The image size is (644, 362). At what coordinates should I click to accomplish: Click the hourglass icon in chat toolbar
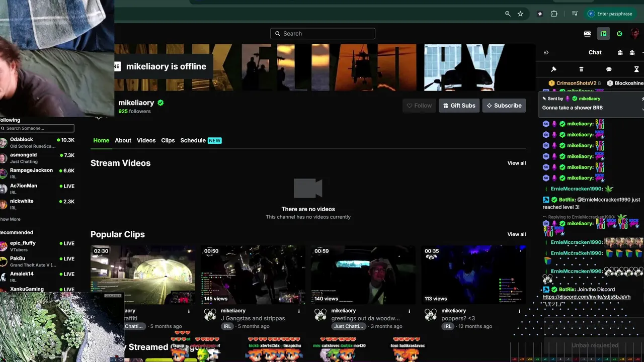(x=636, y=69)
